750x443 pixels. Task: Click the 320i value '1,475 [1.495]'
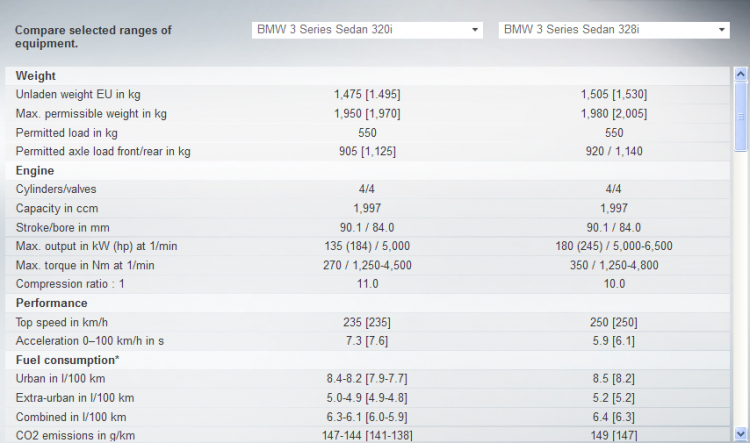point(367,95)
